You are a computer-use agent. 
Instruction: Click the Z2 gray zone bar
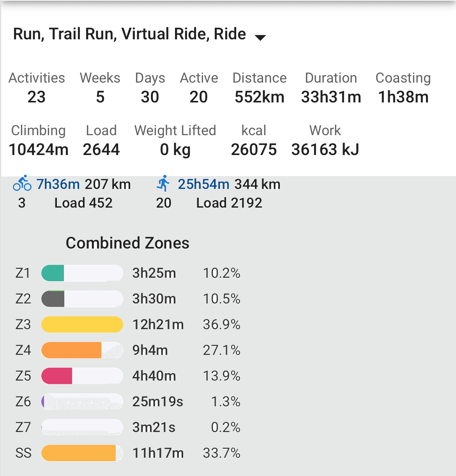[82, 299]
